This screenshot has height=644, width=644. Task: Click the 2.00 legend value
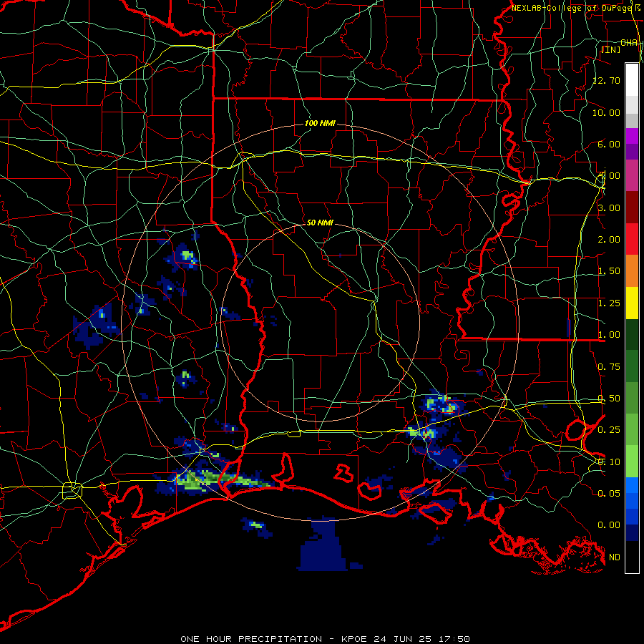click(x=609, y=240)
